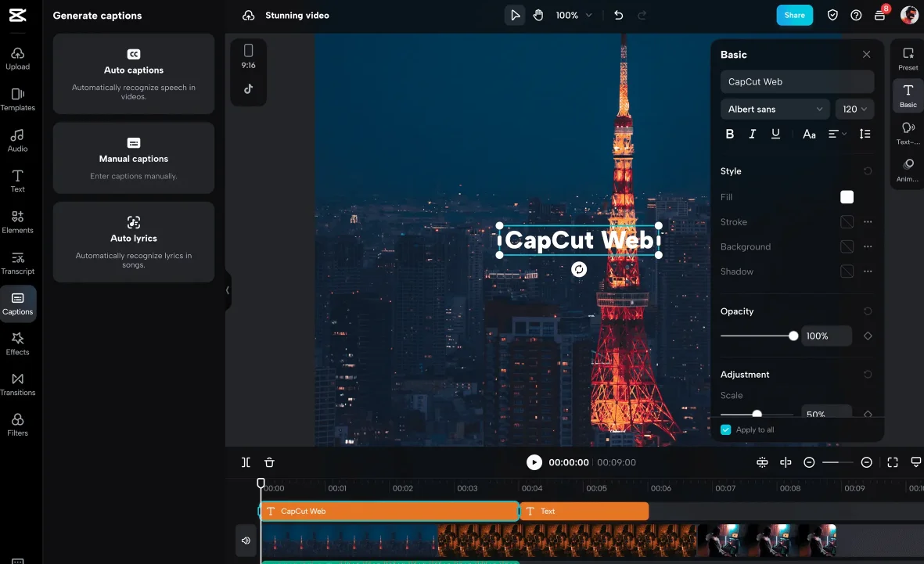Choose Auto lyrics option
The width and height of the screenshot is (924, 564).
coord(134,242)
